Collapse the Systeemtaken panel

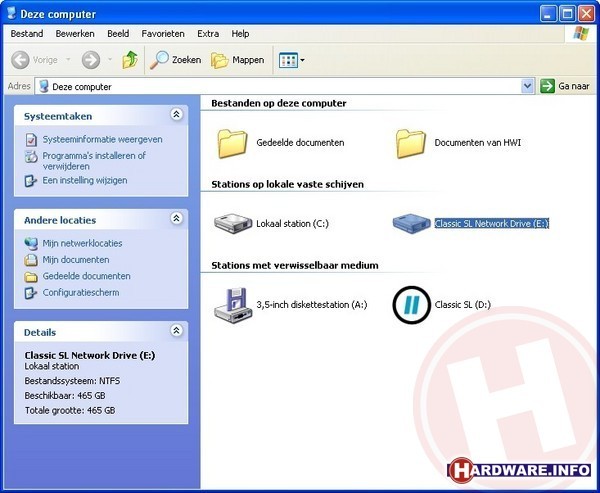point(176,114)
